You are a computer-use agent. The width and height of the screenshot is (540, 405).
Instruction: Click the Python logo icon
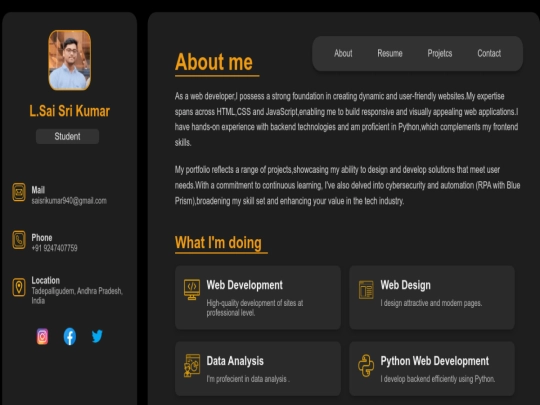tap(366, 366)
